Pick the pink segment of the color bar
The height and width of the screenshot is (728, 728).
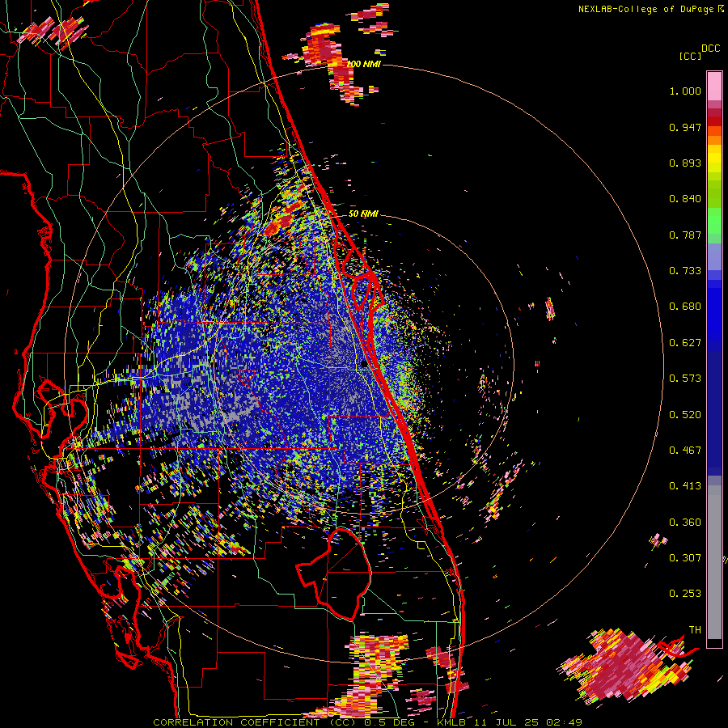click(714, 87)
